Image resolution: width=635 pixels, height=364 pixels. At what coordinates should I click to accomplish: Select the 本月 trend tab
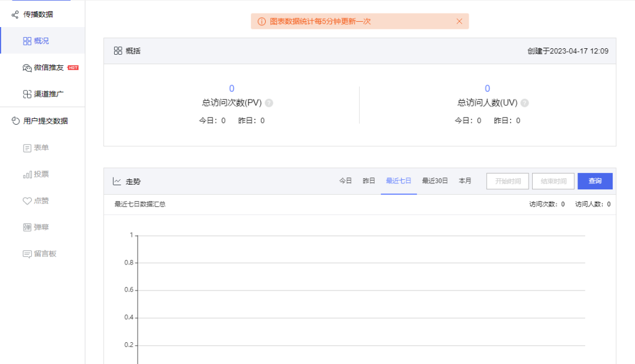465,181
